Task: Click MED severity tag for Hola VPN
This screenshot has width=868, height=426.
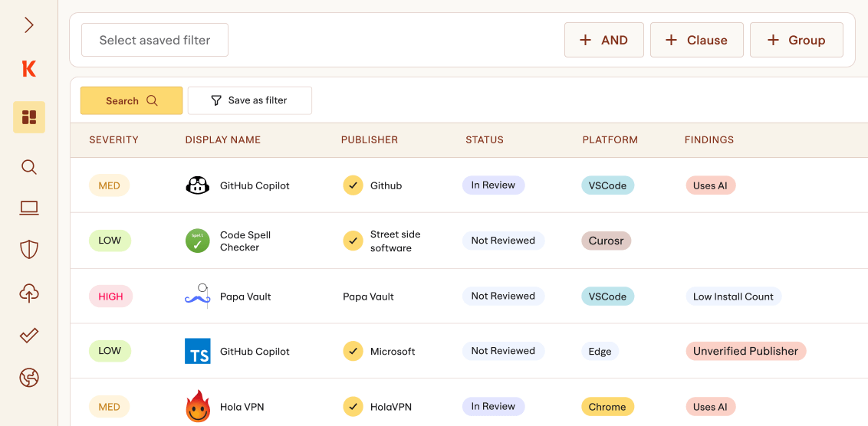Action: point(110,407)
